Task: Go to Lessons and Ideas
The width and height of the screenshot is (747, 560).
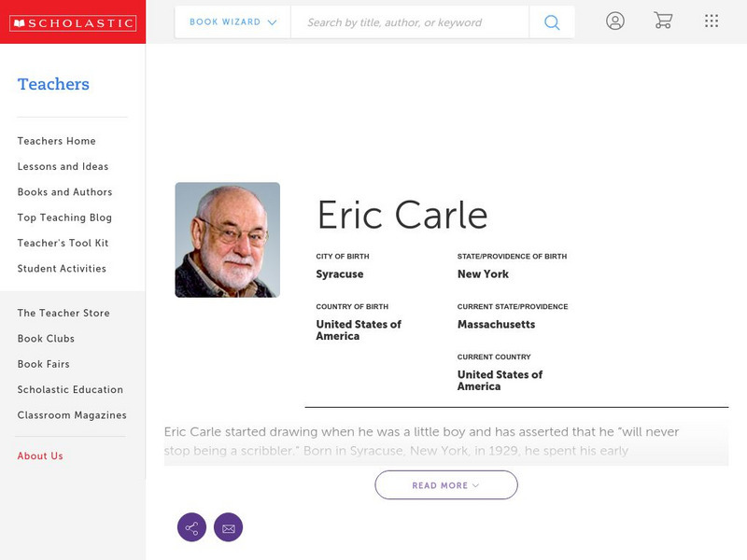Action: coord(63,167)
